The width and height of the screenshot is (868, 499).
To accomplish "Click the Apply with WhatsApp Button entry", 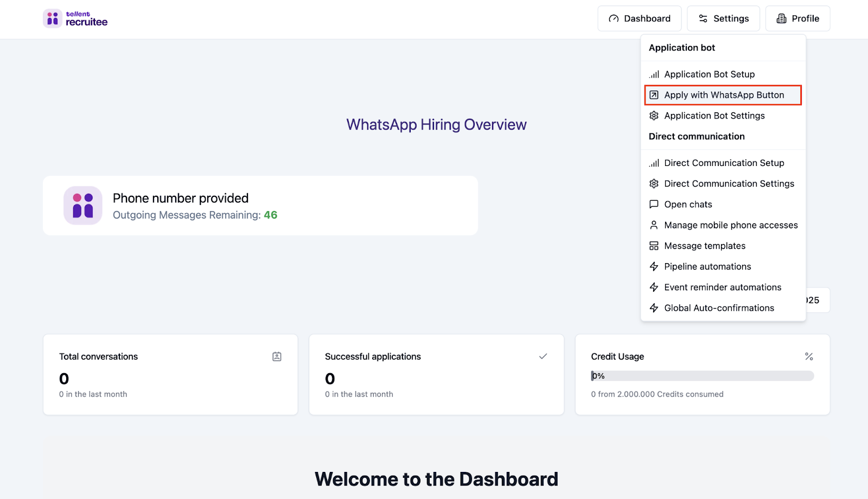I will 724,94.
